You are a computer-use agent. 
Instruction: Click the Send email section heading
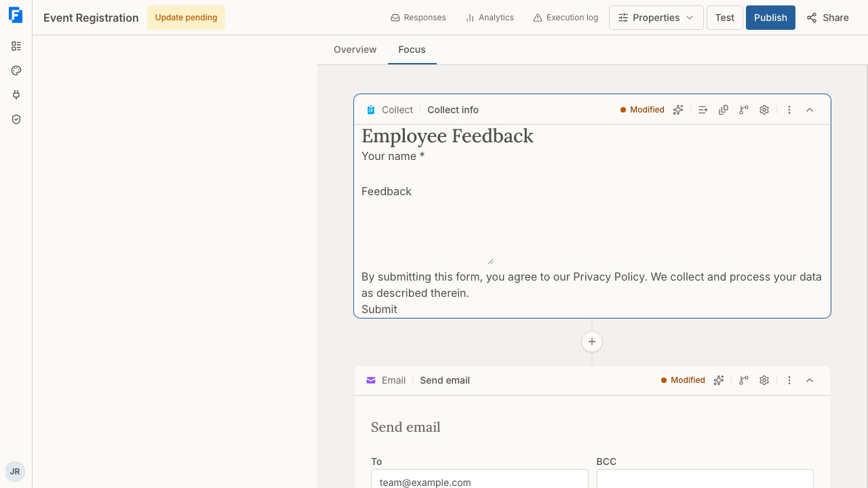click(406, 427)
